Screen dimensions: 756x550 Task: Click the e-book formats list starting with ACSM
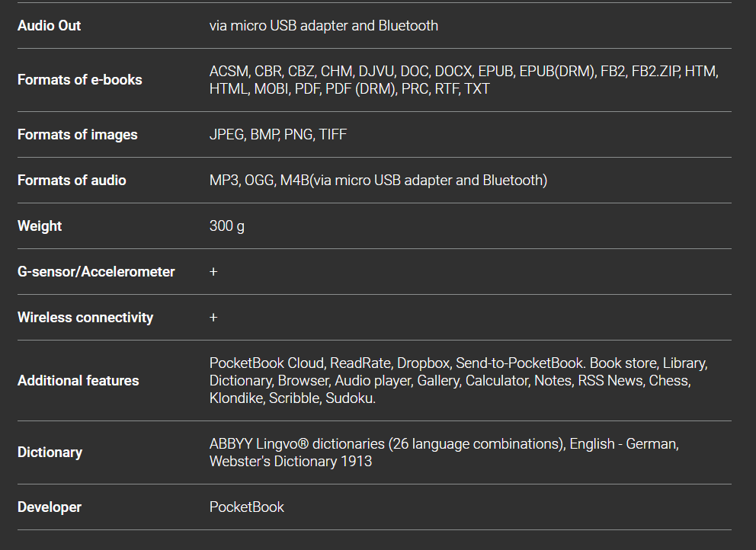tap(463, 80)
